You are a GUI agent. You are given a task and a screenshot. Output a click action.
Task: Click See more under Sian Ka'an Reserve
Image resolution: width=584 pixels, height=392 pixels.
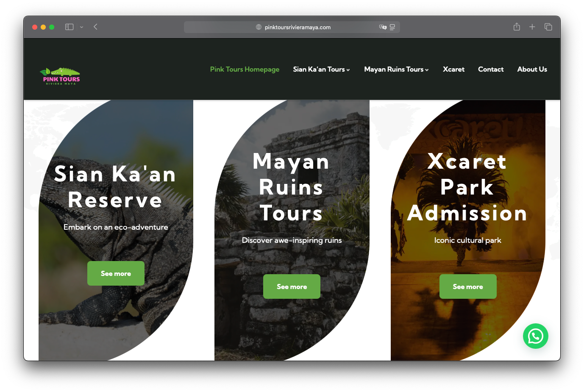pos(116,273)
